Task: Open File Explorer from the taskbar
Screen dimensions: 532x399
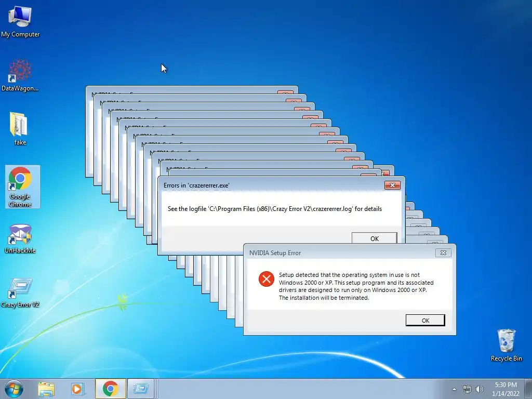Action: click(46, 389)
